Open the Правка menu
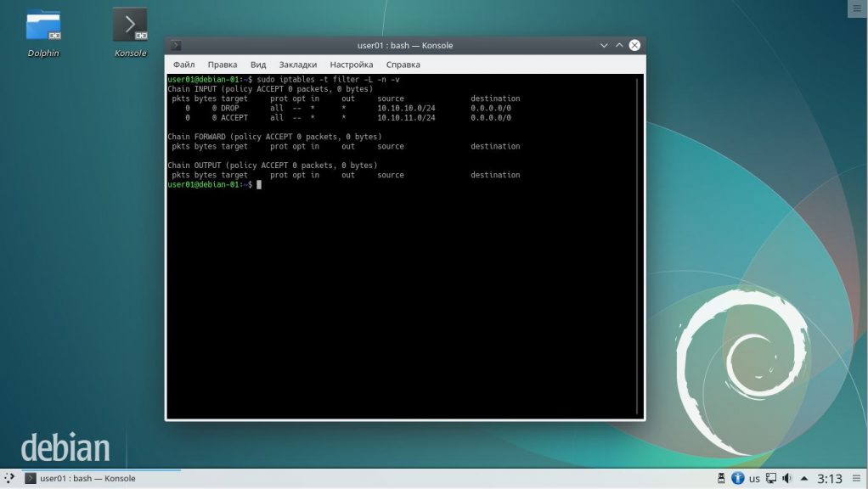868x489 pixels. (x=223, y=65)
